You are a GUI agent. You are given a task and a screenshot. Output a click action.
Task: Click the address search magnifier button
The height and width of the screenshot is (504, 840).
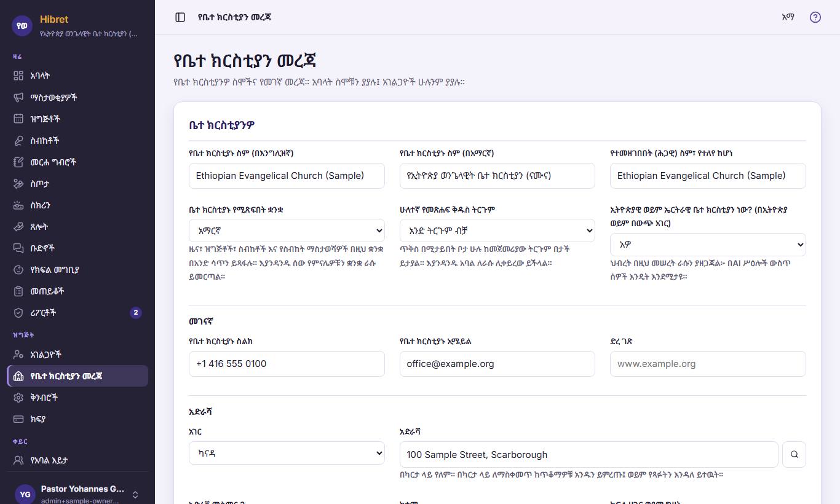tap(794, 454)
